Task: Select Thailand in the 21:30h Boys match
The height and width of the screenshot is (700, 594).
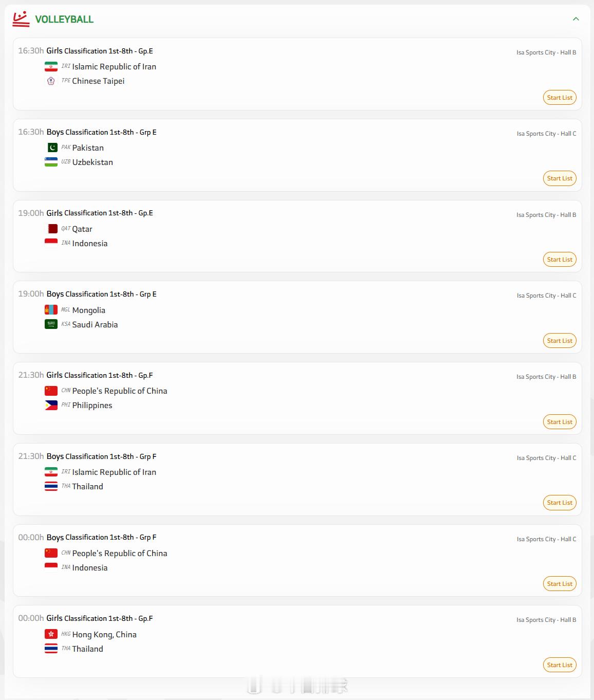Action: (87, 487)
